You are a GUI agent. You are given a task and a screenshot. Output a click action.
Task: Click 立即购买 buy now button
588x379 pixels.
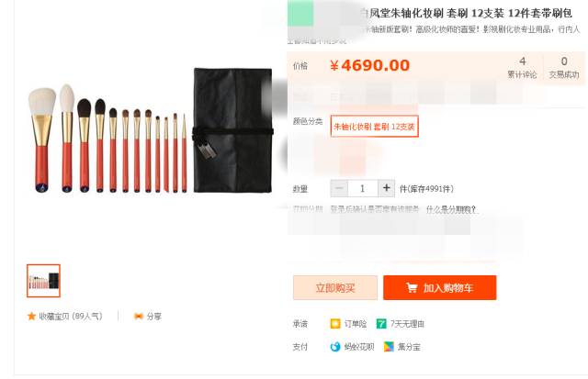pyautogui.click(x=335, y=287)
